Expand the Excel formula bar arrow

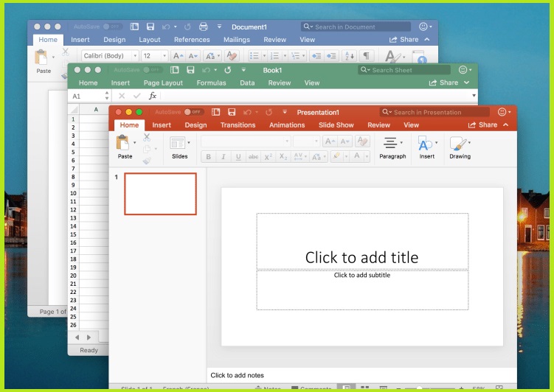[x=474, y=96]
